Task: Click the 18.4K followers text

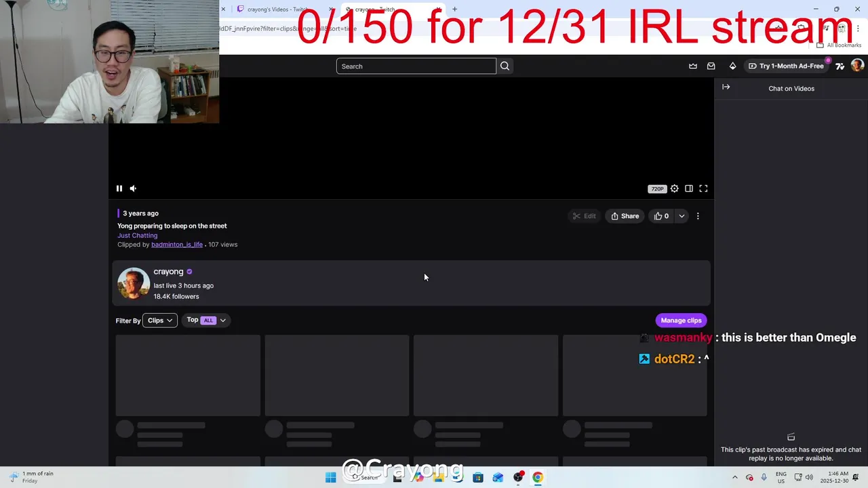Action: 176,296
